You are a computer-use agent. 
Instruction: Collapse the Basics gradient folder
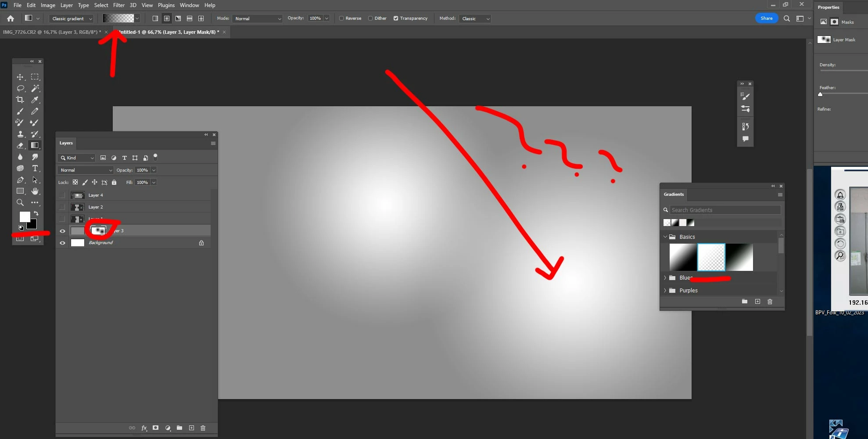665,237
